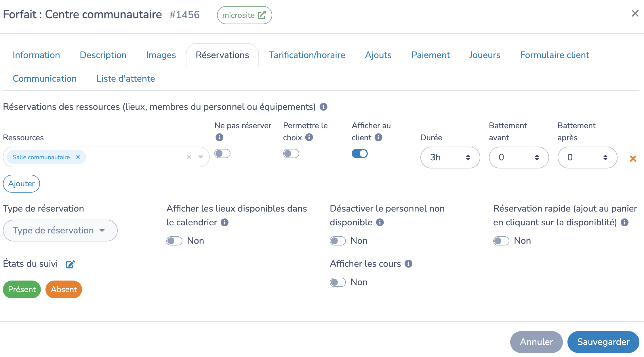
Task: Turn on Afficher les cours
Action: tap(338, 282)
